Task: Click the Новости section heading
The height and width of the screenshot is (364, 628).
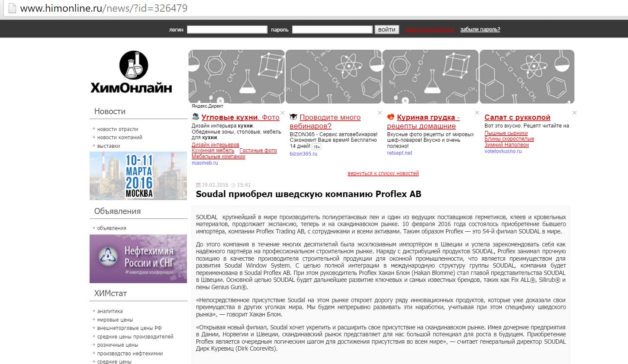Action: [110, 111]
